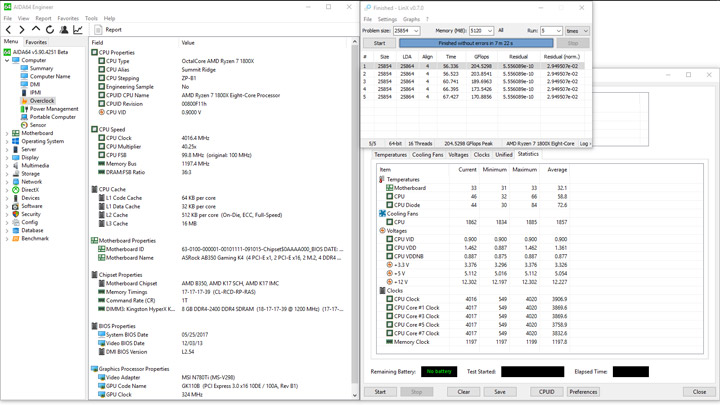The image size is (720, 405).
Task: Click the LinX progress status bar
Action: tap(474, 43)
